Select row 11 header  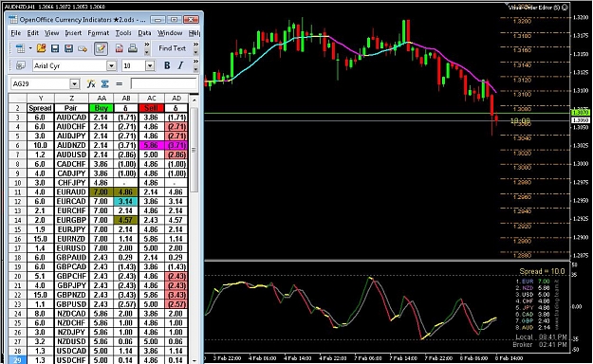tap(17, 192)
